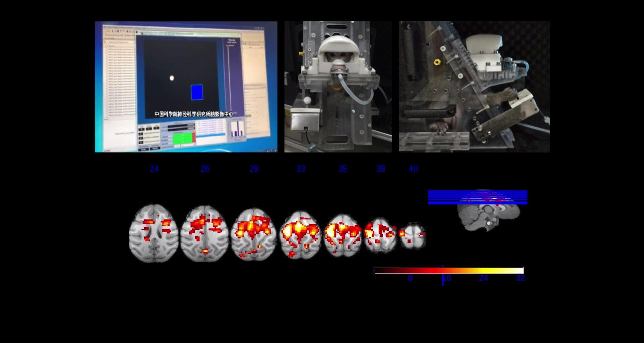Click the blue rectangle target on the monitor
The image size is (644, 343).
[x=197, y=92]
